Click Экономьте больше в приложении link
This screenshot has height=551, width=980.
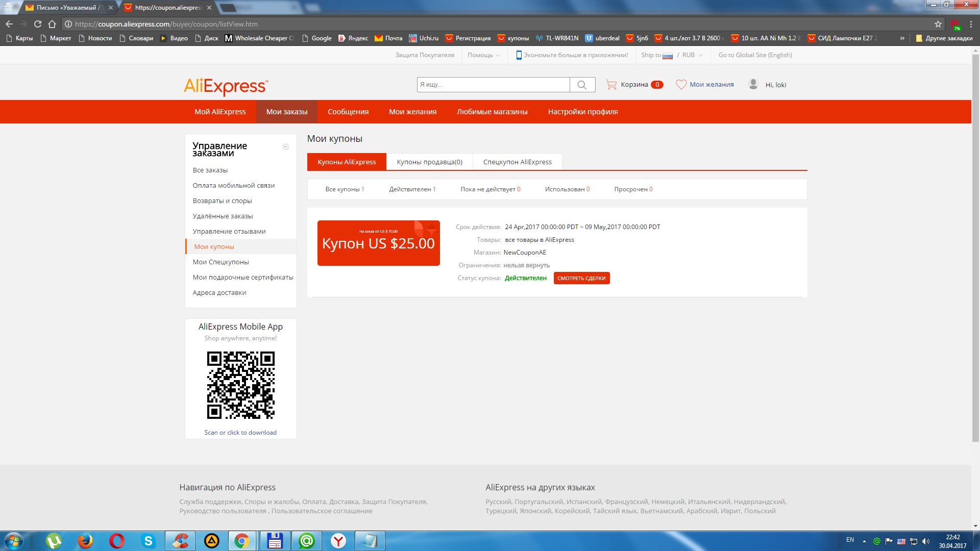coord(572,55)
